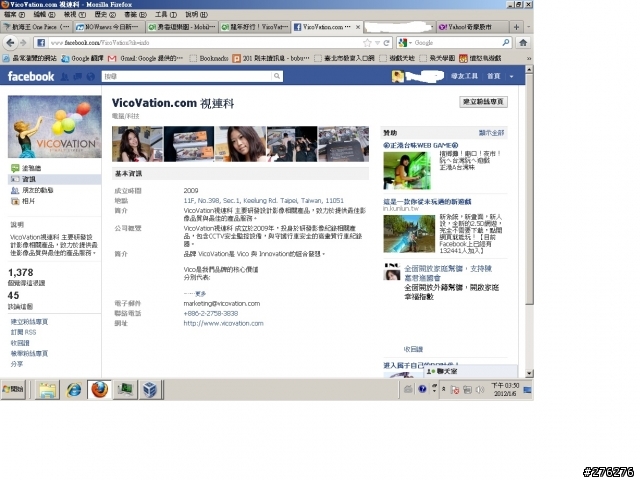Bookmark this page with the star icon
Screen dimensions: 640x480
[x=367, y=42]
